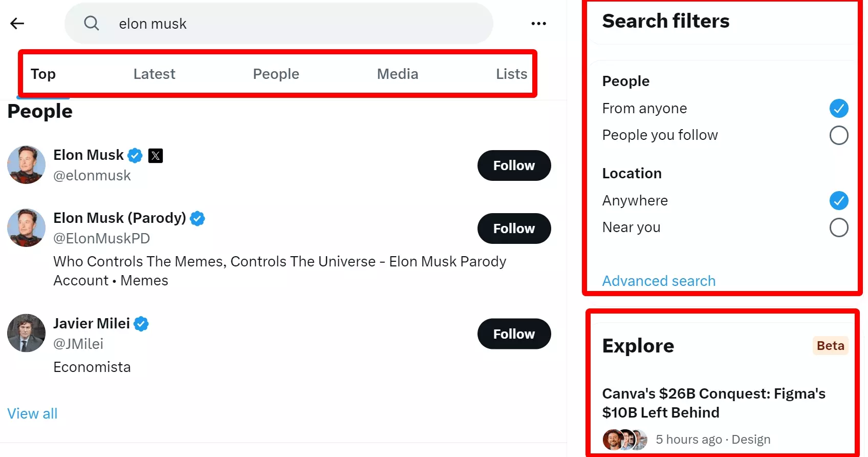The image size is (868, 457).
Task: Click View all to see more people
Action: click(x=32, y=413)
